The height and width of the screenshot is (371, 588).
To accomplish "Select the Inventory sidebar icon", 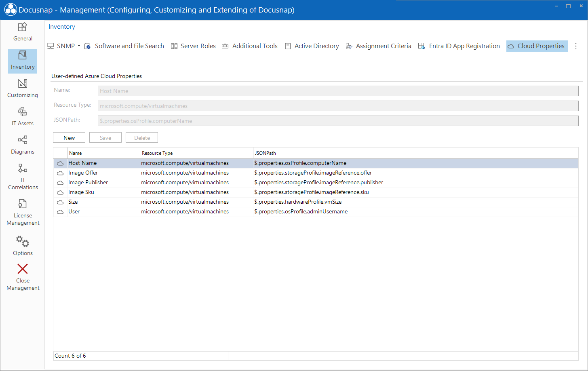I will pyautogui.click(x=23, y=55).
